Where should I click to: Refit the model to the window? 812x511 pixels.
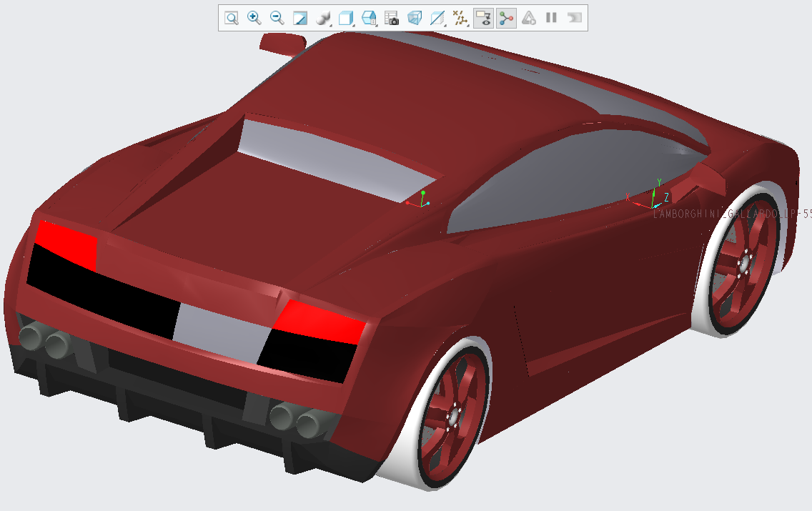click(232, 18)
